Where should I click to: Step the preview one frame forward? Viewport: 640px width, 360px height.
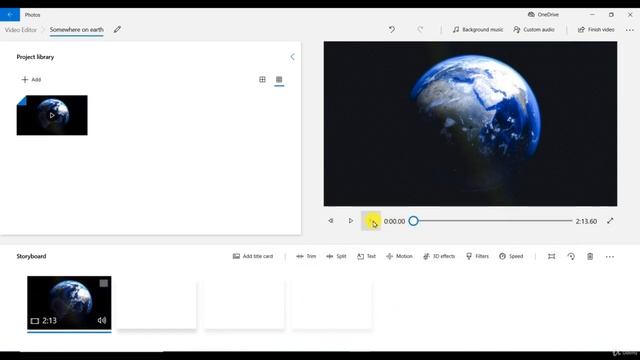[371, 221]
